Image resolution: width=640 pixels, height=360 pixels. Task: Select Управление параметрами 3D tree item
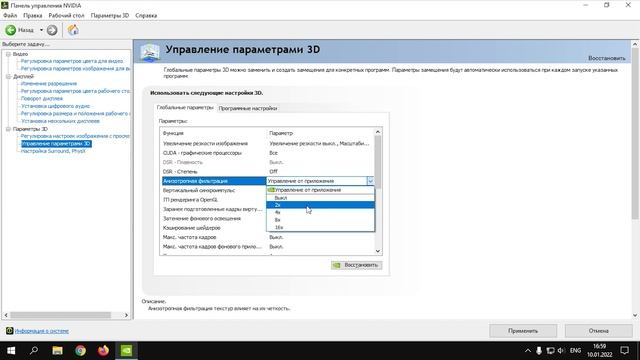56,144
